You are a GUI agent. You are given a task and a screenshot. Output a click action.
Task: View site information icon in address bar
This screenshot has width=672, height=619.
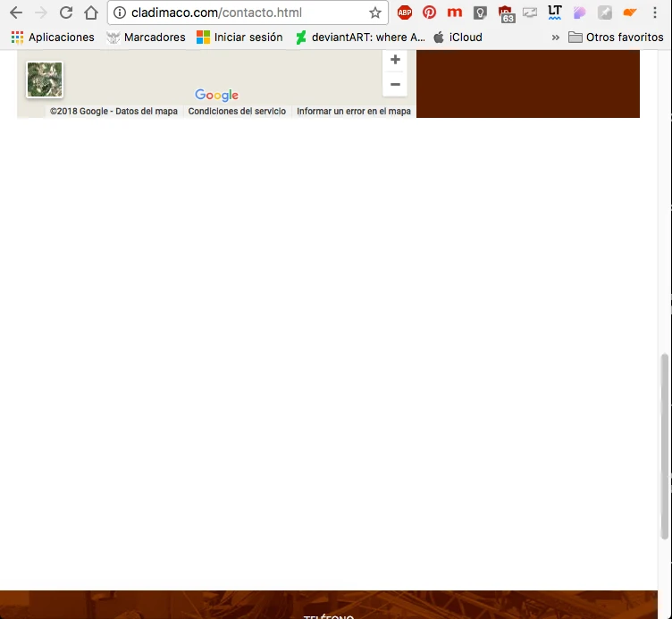pyautogui.click(x=120, y=13)
